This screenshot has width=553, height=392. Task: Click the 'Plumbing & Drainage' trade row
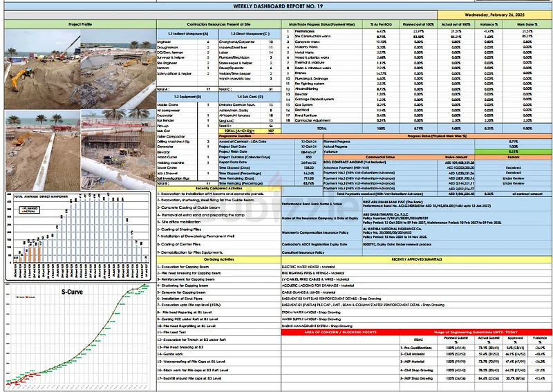point(417,79)
